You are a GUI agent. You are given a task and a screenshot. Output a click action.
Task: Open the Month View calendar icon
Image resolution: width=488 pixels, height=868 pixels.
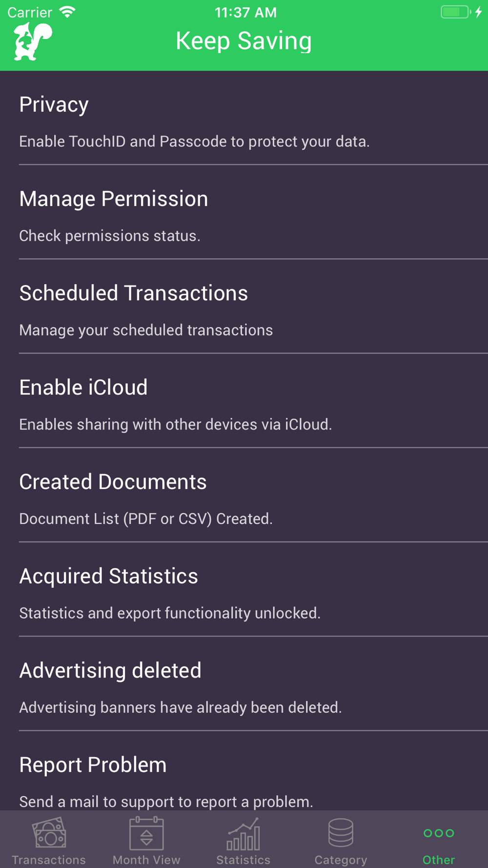[146, 833]
